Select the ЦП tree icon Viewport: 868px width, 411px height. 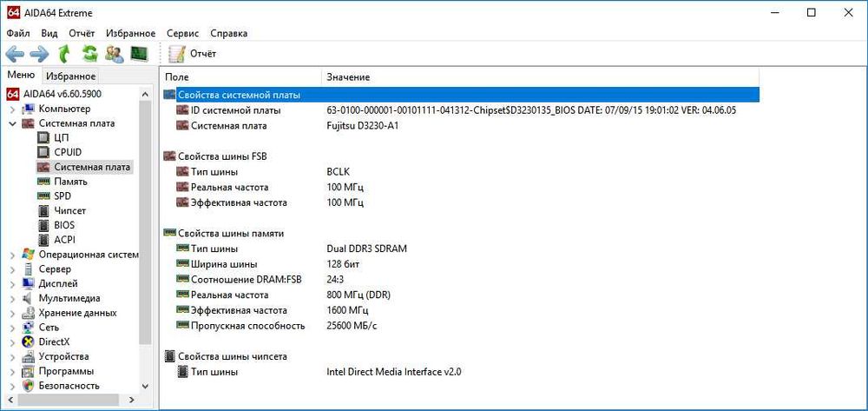click(43, 137)
